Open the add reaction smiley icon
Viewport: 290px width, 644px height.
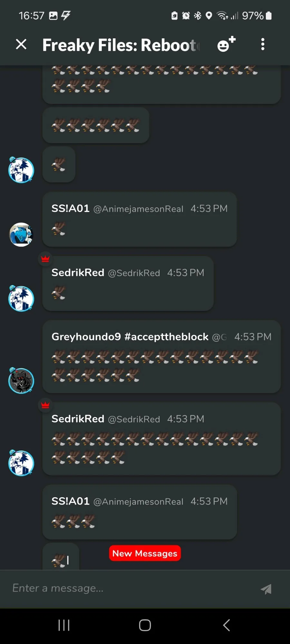(226, 44)
